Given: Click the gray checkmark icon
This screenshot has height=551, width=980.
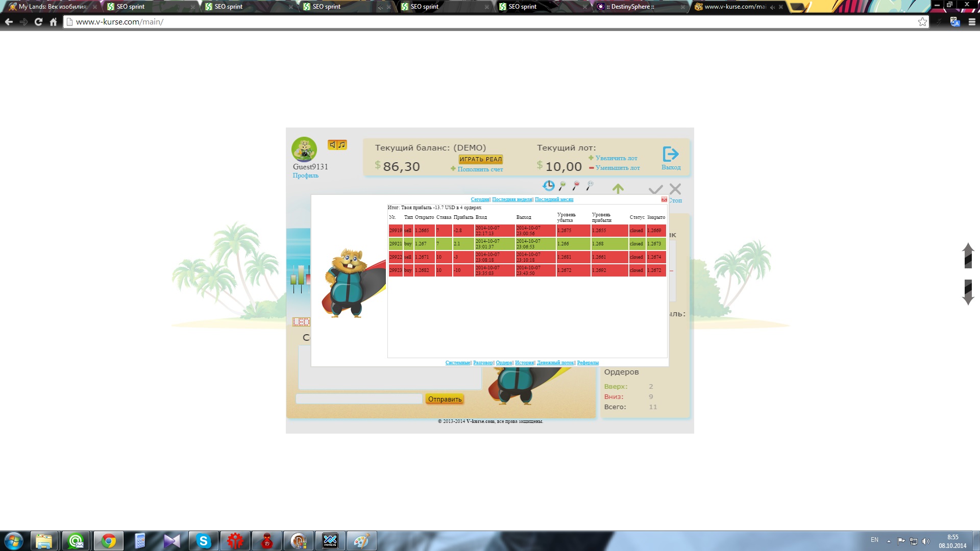Looking at the screenshot, I should [655, 189].
